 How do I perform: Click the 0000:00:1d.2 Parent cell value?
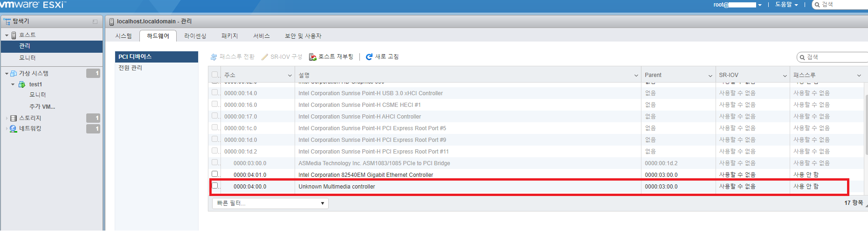point(661,163)
